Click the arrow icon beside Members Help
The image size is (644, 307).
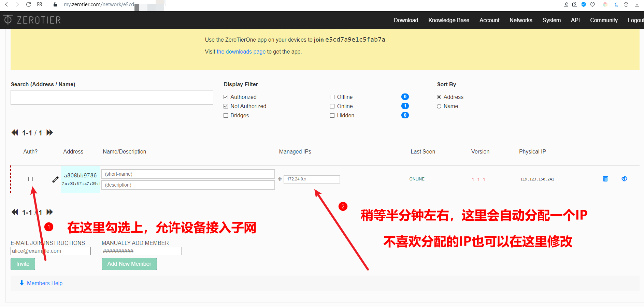coord(22,283)
